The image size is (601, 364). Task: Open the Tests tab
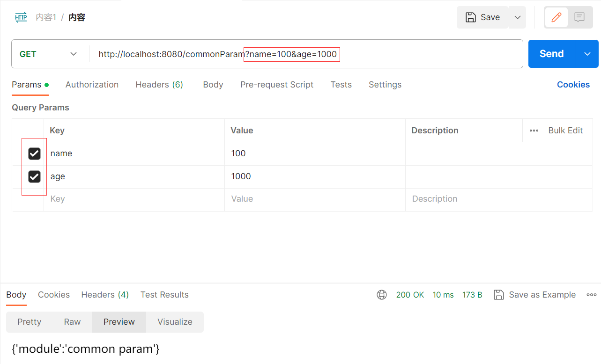pyautogui.click(x=341, y=85)
